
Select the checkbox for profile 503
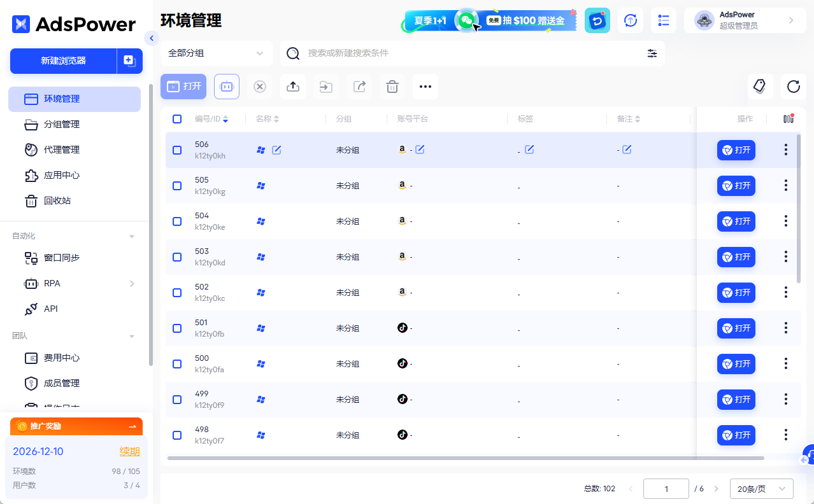click(177, 257)
